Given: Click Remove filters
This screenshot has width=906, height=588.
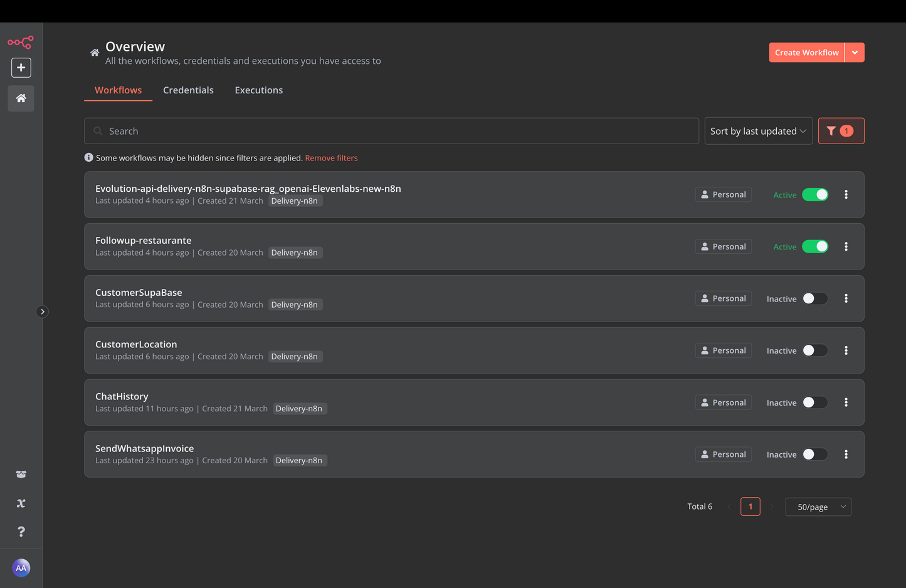Looking at the screenshot, I should (x=331, y=157).
